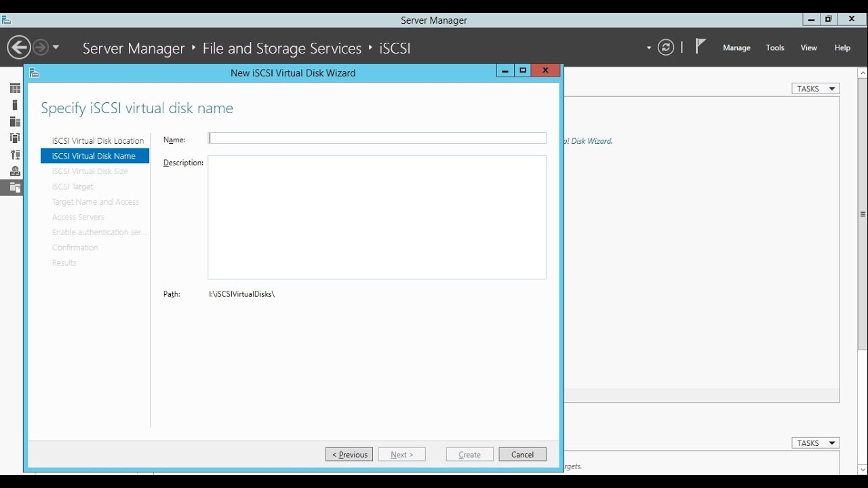Click the scrollbar down arrow on the right
This screenshot has height=488, width=868.
coord(863,469)
